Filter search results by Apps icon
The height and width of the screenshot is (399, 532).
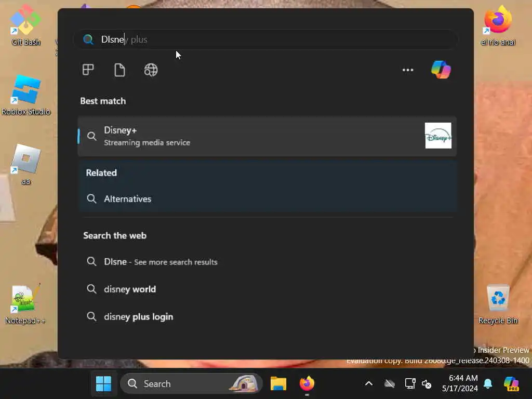[88, 70]
